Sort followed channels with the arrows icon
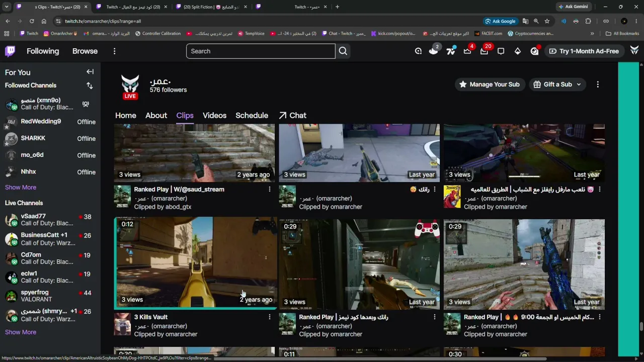The image size is (644, 362). tap(90, 85)
